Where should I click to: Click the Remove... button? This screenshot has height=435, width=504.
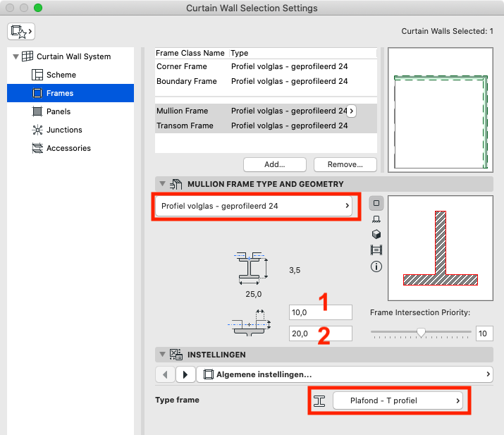[345, 164]
